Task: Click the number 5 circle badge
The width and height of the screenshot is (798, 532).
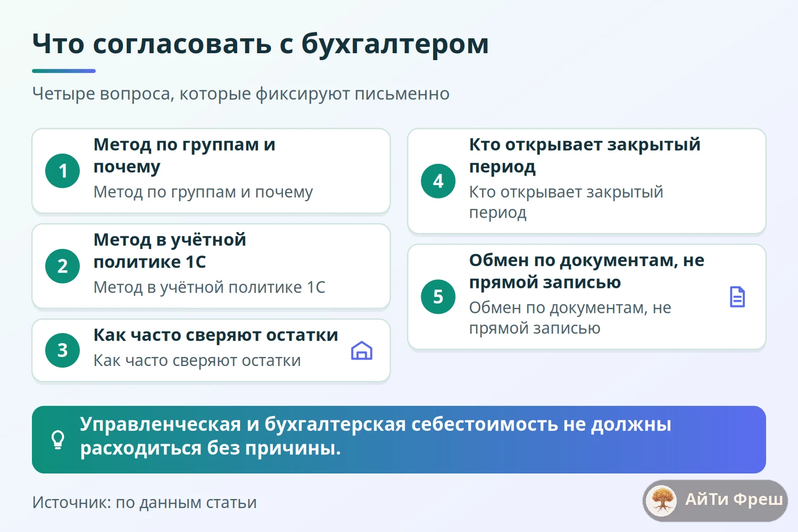Action: click(x=438, y=297)
